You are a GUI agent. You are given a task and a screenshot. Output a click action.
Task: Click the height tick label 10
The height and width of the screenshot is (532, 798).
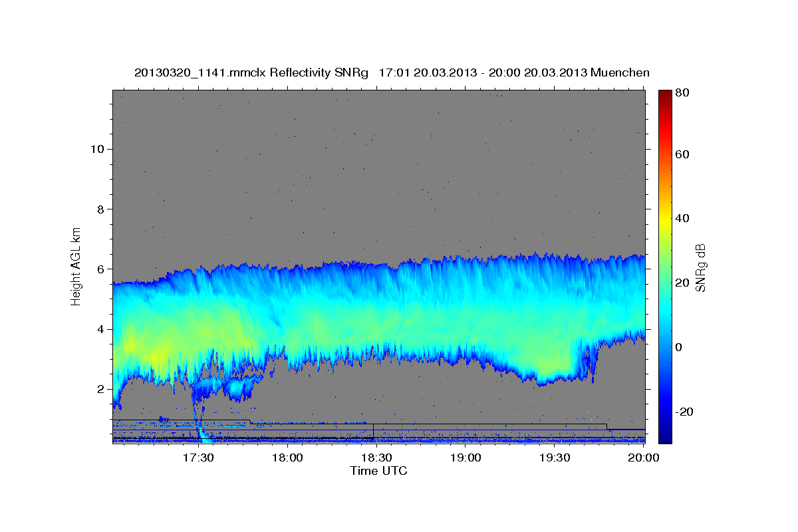pos(98,148)
